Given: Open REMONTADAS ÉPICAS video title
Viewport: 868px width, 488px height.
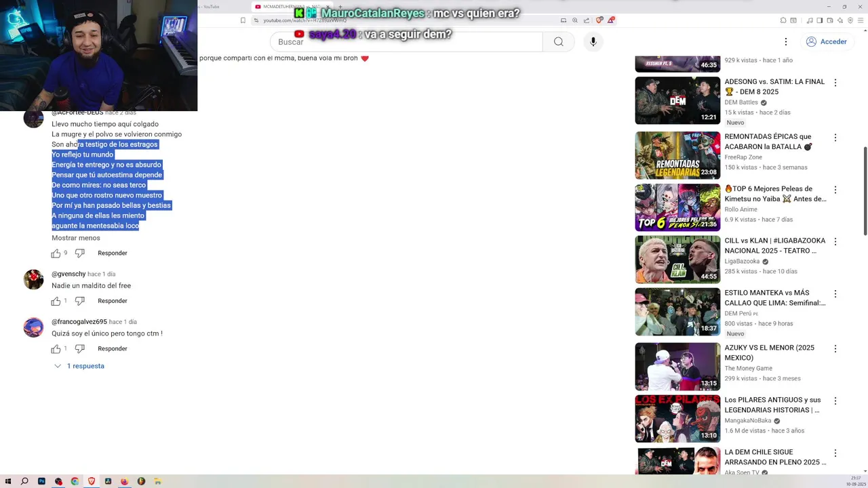Looking at the screenshot, I should [768, 142].
